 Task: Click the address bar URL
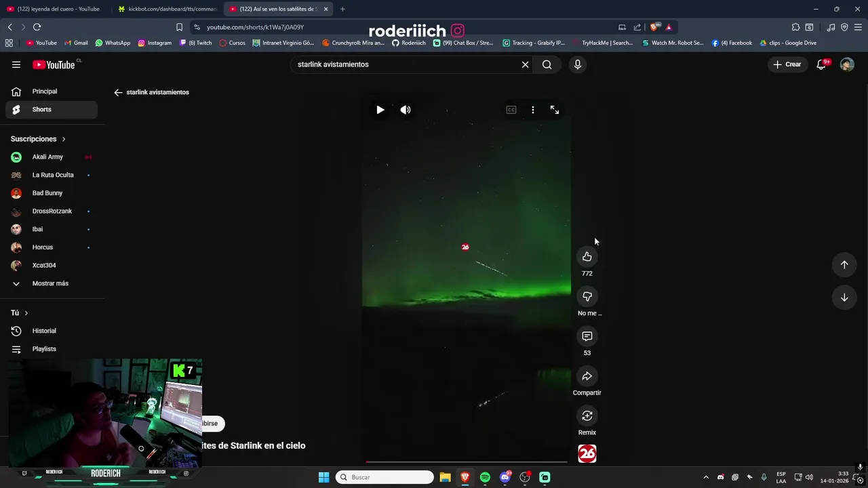[255, 27]
